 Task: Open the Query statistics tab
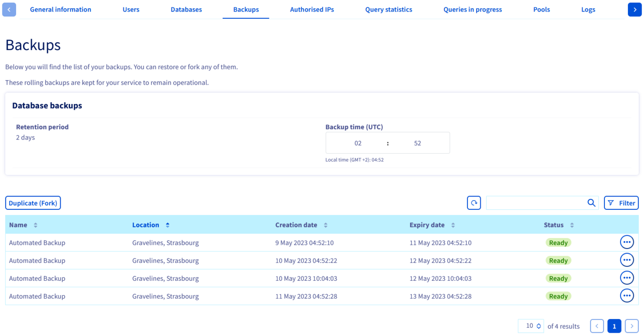(389, 9)
